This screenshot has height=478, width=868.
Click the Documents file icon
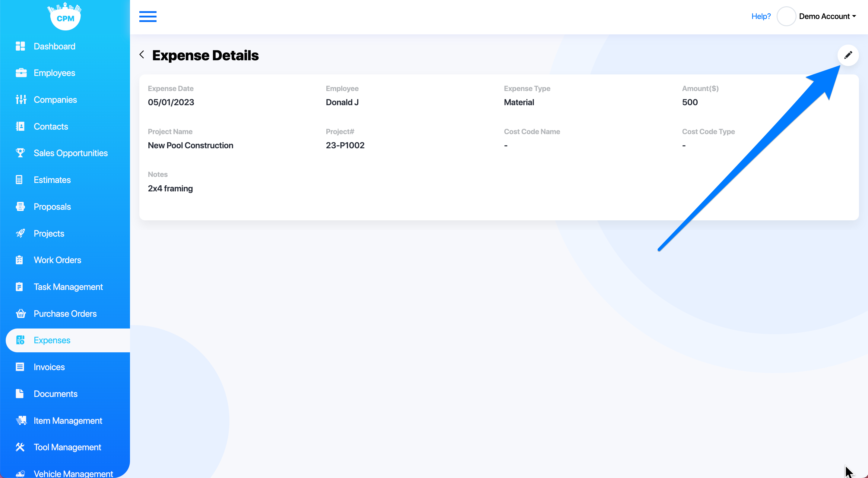coord(20,394)
